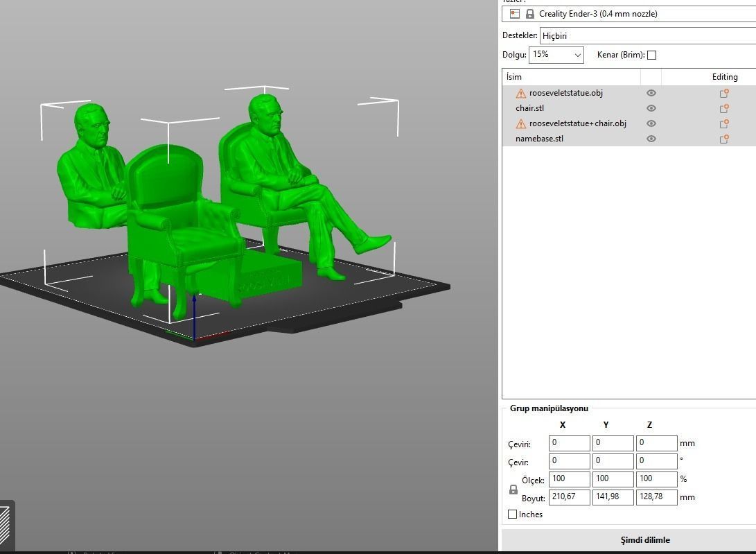Toggle eye icon for rooseveletstatue+chair.obj

pos(651,123)
